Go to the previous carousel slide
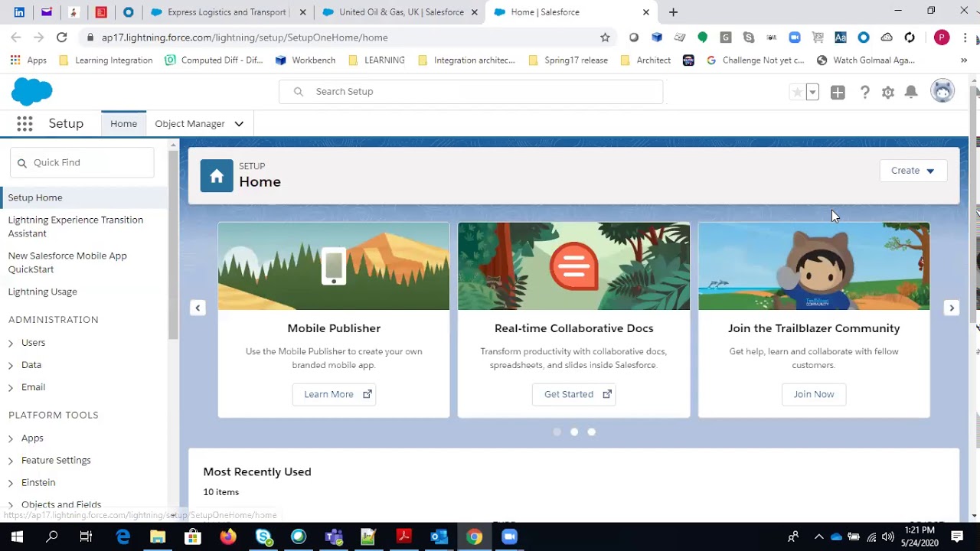The image size is (980, 551). pyautogui.click(x=198, y=308)
